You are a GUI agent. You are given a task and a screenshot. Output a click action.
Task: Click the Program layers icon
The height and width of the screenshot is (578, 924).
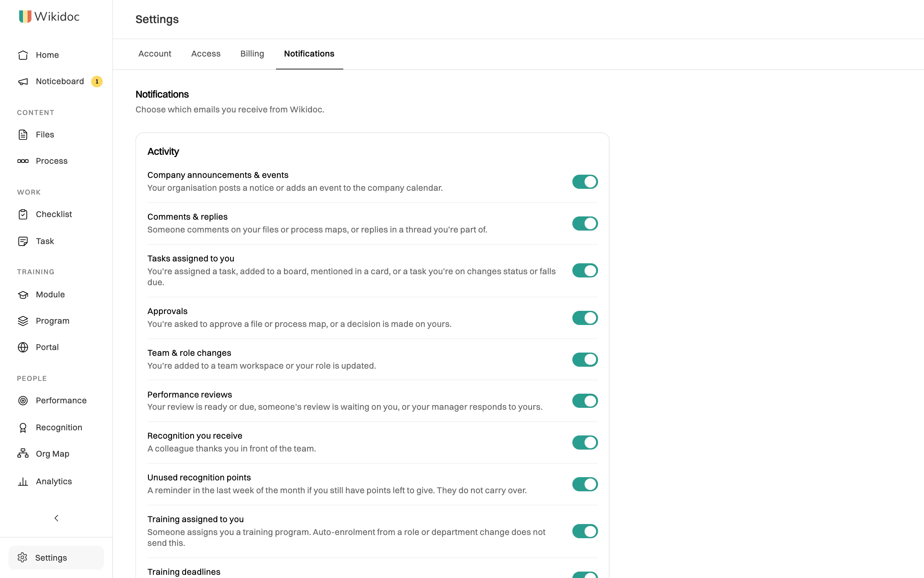[x=23, y=321]
